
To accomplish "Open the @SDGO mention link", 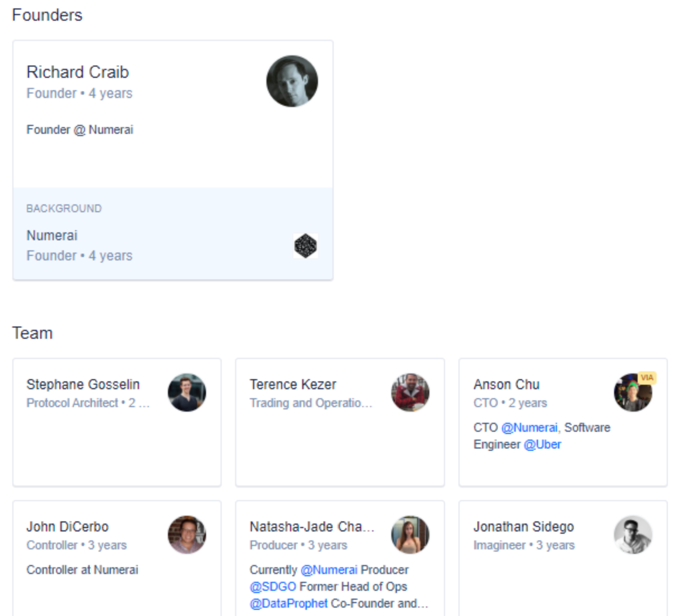I will (x=273, y=587).
